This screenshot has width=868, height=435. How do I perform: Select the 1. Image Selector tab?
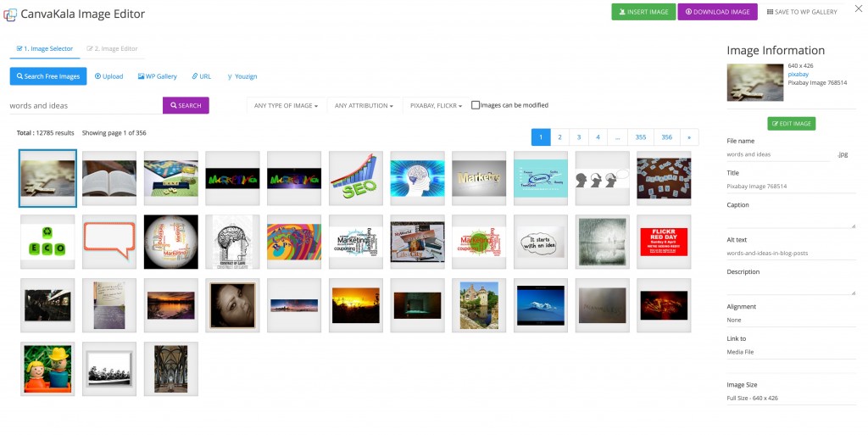[45, 48]
